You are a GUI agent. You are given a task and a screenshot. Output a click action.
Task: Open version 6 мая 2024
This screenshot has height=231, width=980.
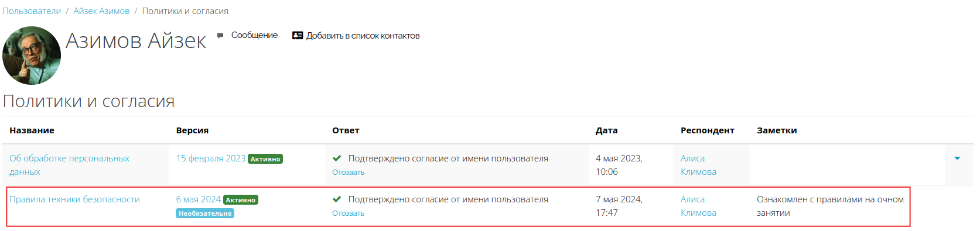(199, 199)
